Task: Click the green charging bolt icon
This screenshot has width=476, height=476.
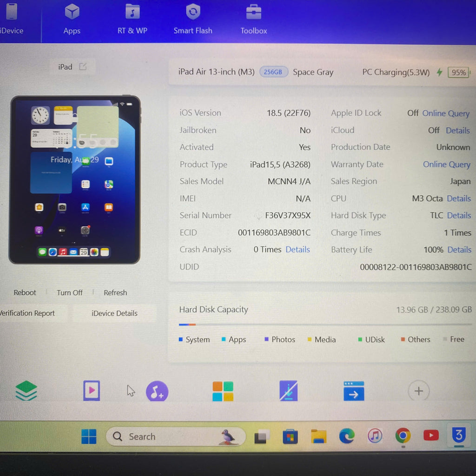Action: (x=439, y=72)
